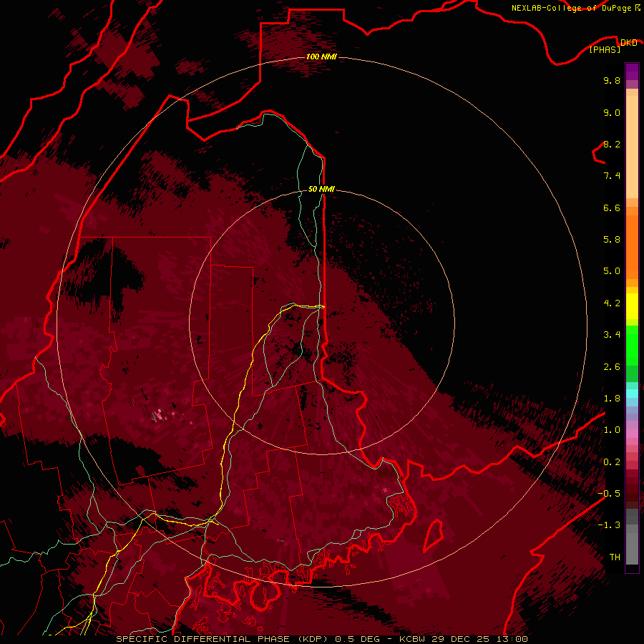Click the 9.0 value on the color scale
The width and height of the screenshot is (644, 644).
(612, 112)
